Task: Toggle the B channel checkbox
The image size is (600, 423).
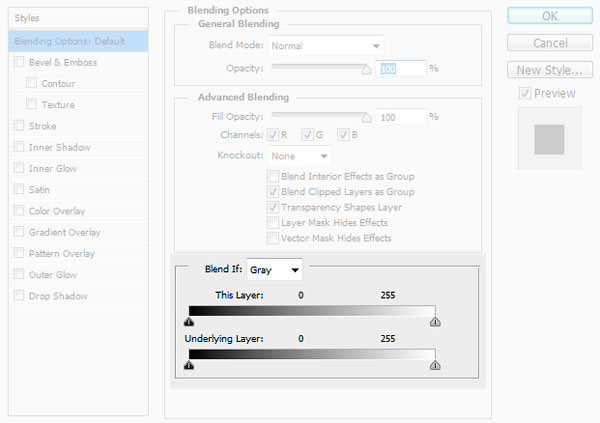Action: [x=343, y=135]
